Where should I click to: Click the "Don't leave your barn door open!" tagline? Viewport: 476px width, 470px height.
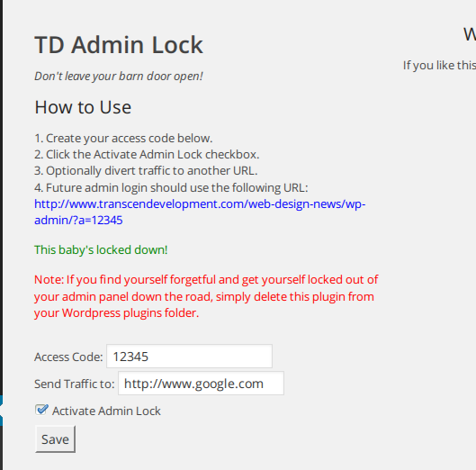click(x=119, y=76)
